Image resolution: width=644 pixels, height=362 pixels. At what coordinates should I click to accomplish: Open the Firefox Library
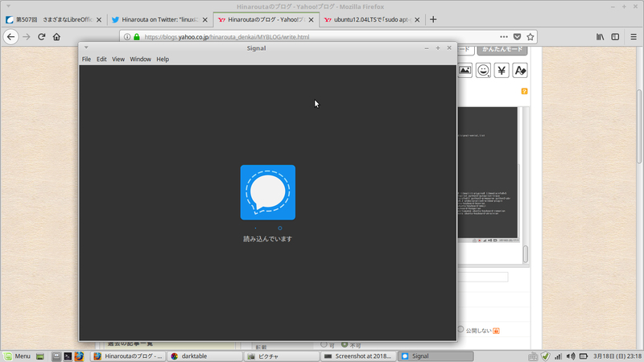point(600,37)
